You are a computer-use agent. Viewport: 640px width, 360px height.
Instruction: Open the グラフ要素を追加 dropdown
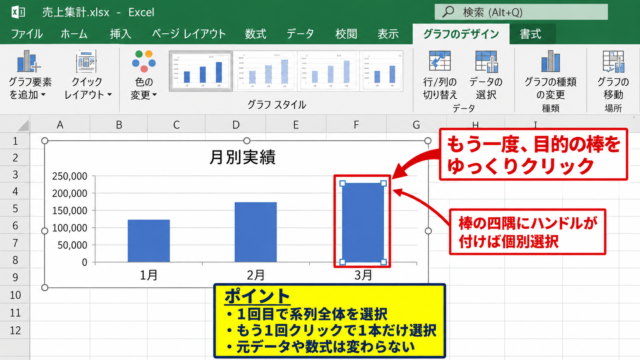point(29,75)
